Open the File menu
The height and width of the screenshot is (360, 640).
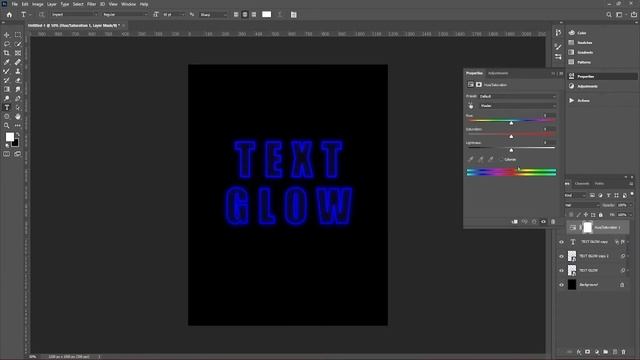point(15,4)
